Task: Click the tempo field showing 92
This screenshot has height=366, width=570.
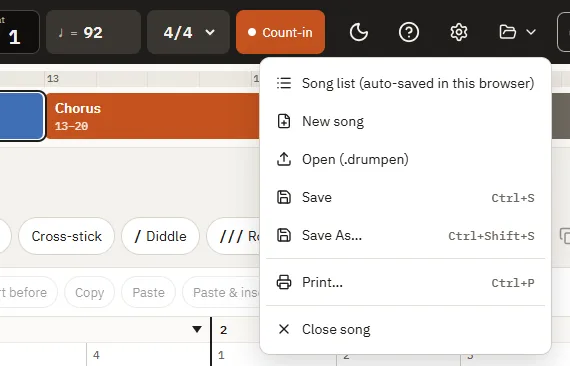Action: (x=93, y=32)
